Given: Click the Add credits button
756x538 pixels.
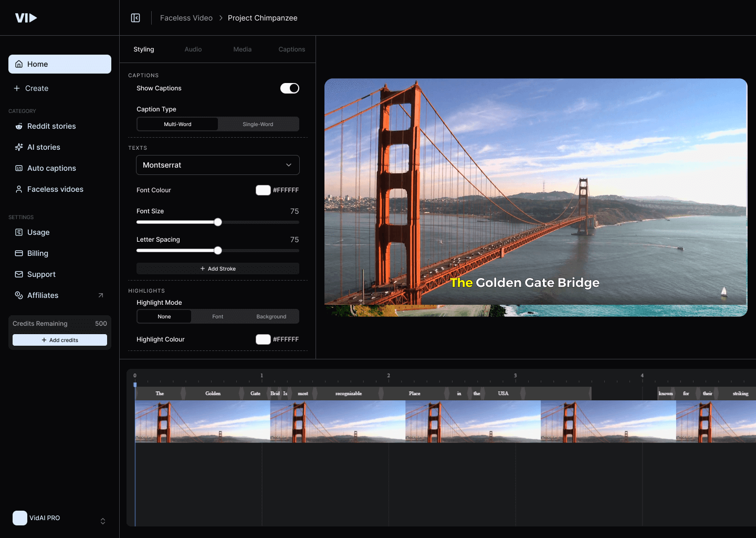Looking at the screenshot, I should pyautogui.click(x=60, y=340).
